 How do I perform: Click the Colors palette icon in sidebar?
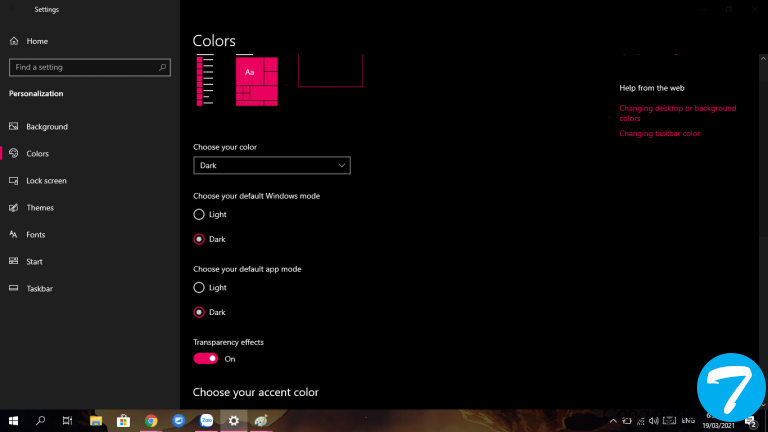coord(14,154)
